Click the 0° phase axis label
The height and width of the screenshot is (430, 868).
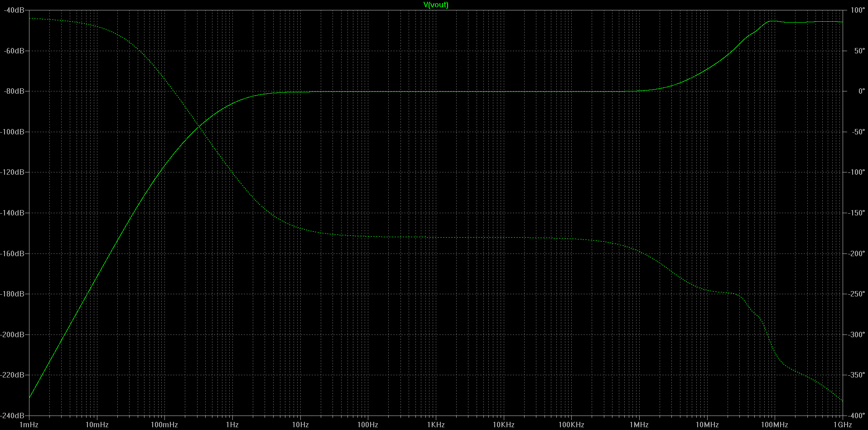(x=861, y=91)
